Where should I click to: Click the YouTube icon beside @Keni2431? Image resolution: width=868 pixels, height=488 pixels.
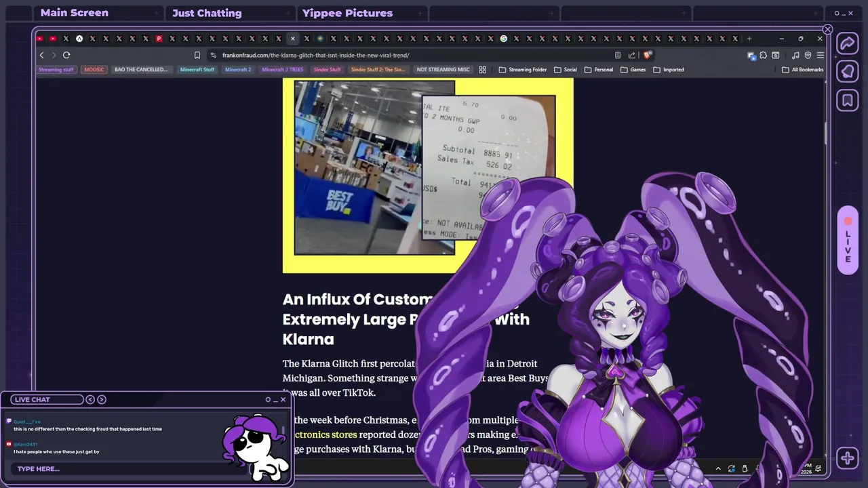click(9, 444)
